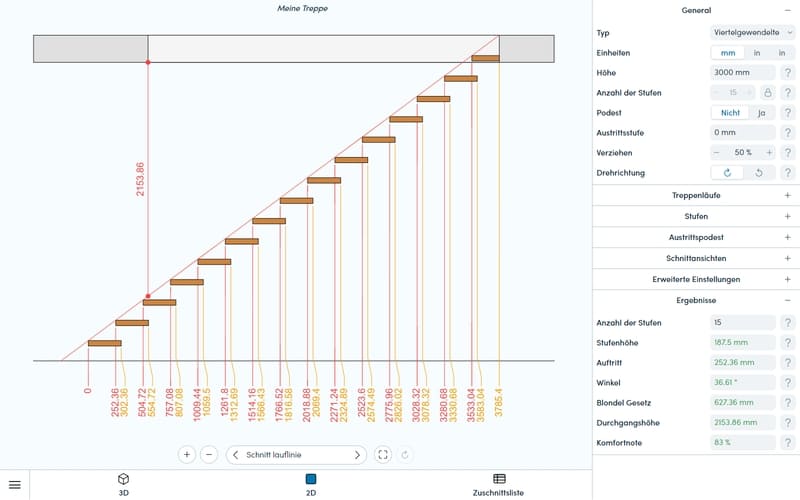Screen dimensions: 800x500
Task: Zoom out with the minus button
Action: tap(209, 455)
